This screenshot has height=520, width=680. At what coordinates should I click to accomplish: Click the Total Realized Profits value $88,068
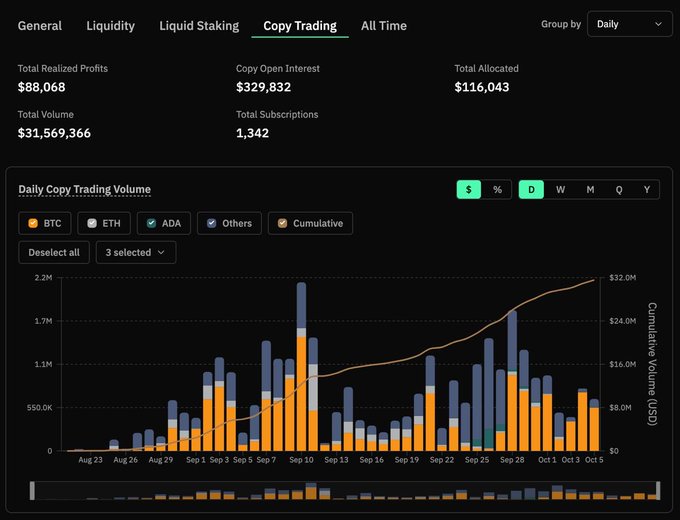click(x=42, y=87)
